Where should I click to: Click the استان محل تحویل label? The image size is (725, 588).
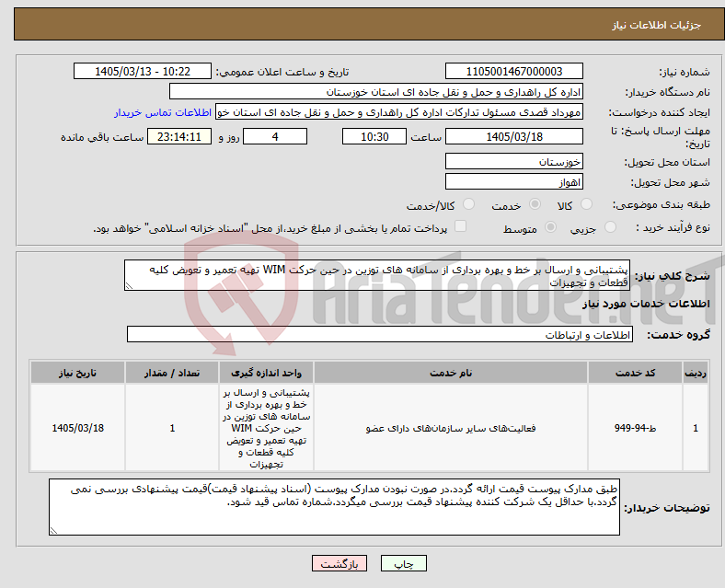[x=667, y=162]
